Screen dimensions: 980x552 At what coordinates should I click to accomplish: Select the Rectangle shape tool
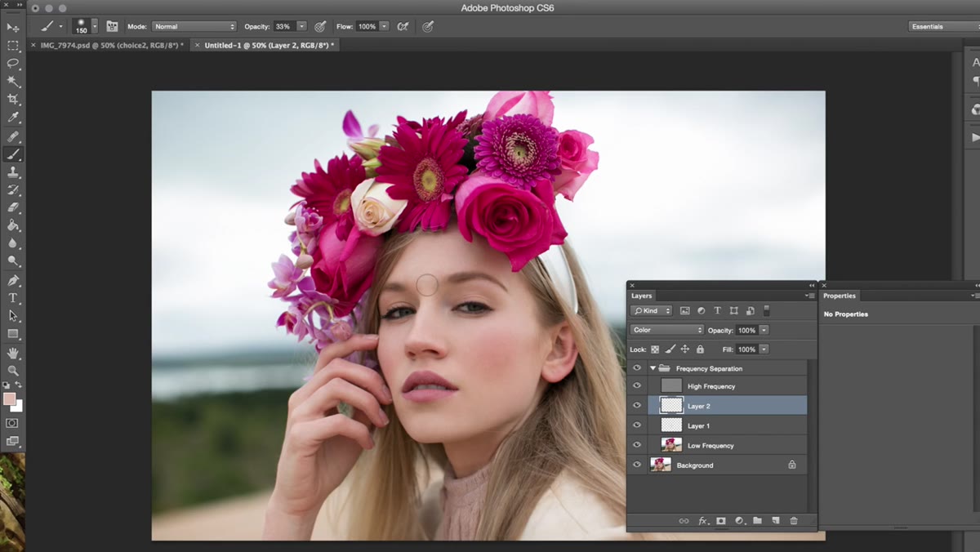coord(13,334)
